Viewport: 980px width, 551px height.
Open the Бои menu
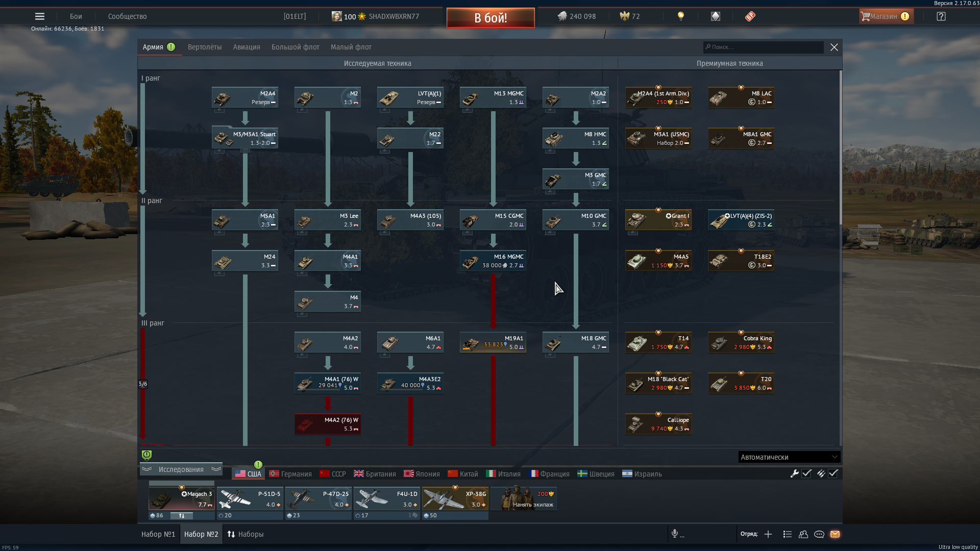[76, 16]
